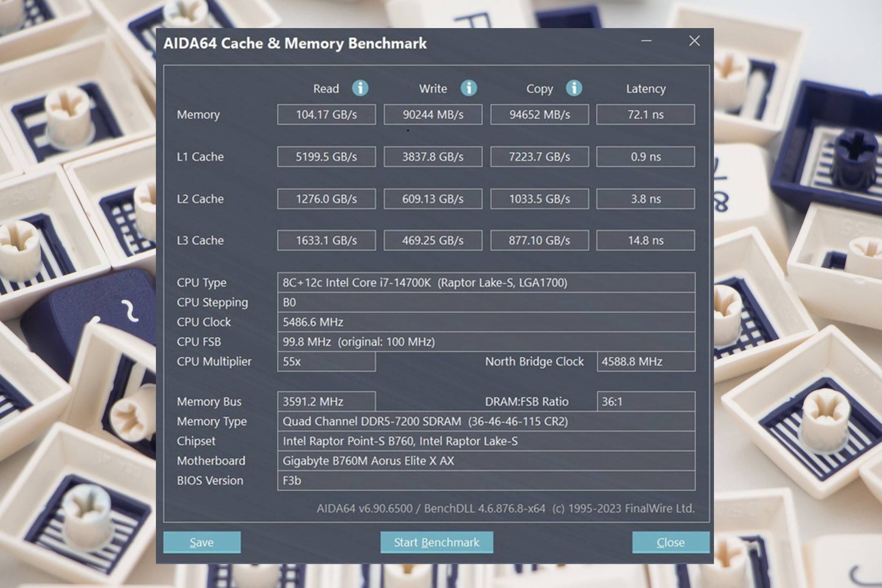Minimize the AIDA64 benchmark window
The width and height of the screenshot is (882, 588).
(x=646, y=41)
